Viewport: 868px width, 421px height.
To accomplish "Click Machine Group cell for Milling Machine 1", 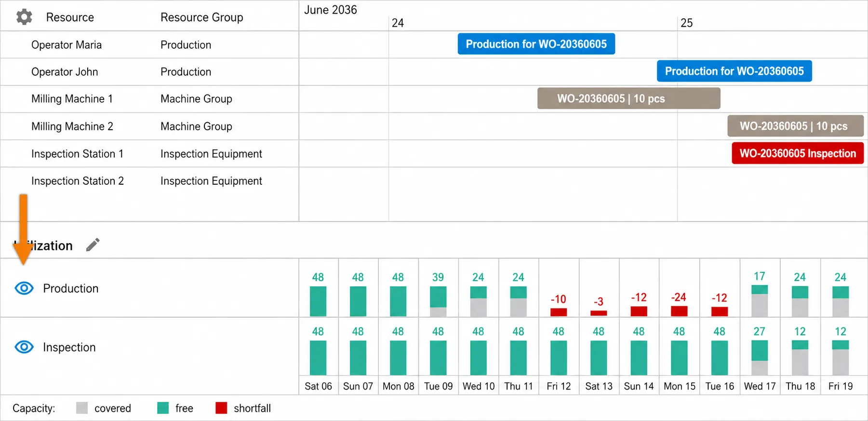I will click(196, 99).
